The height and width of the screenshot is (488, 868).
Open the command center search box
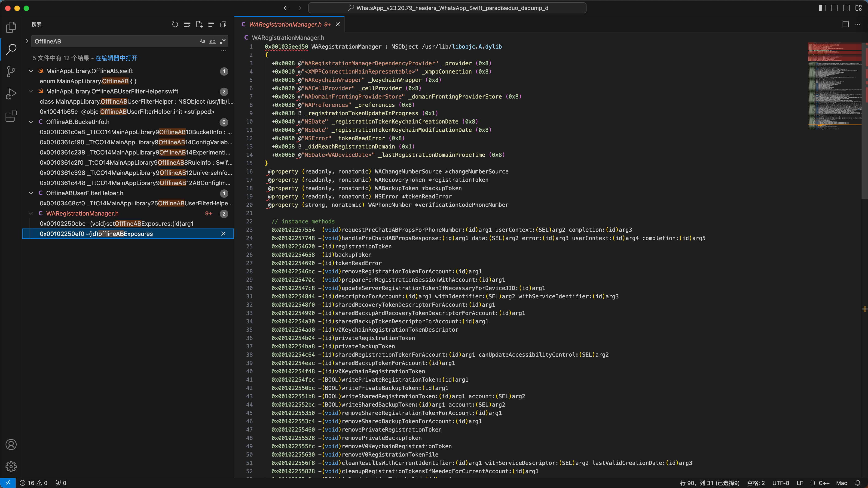click(447, 8)
